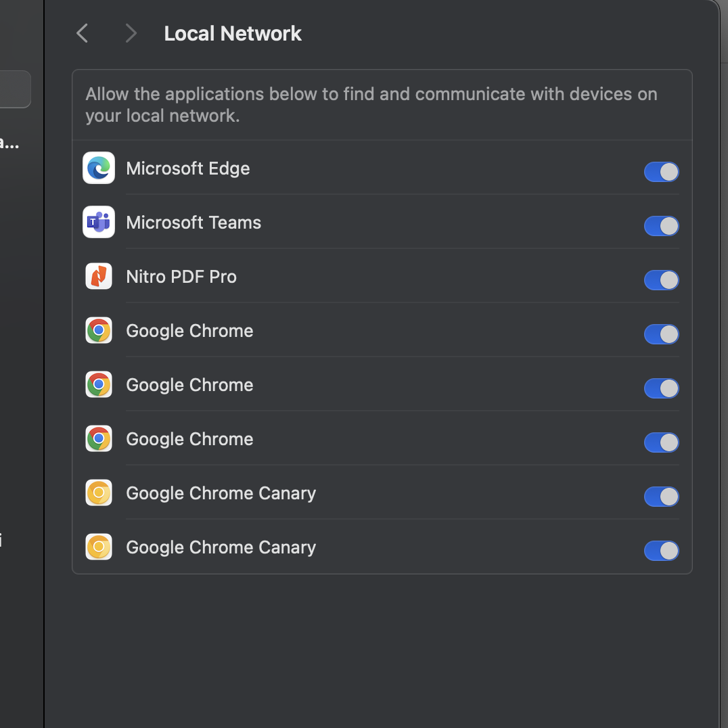Toggle the third Google Chrome switch
This screenshot has width=728, height=728.
pos(661,442)
